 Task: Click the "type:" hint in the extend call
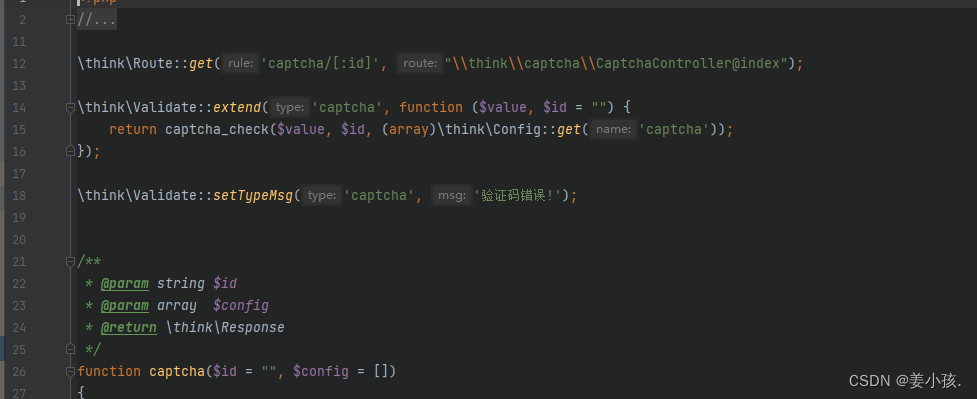coord(290,107)
